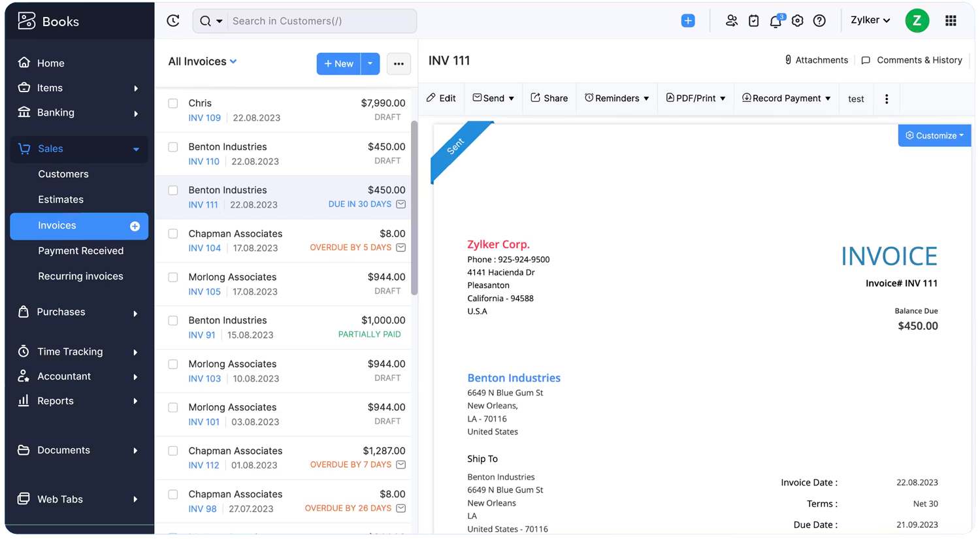This screenshot has width=980, height=539.
Task: Open the settings gear icon
Action: 798,21
